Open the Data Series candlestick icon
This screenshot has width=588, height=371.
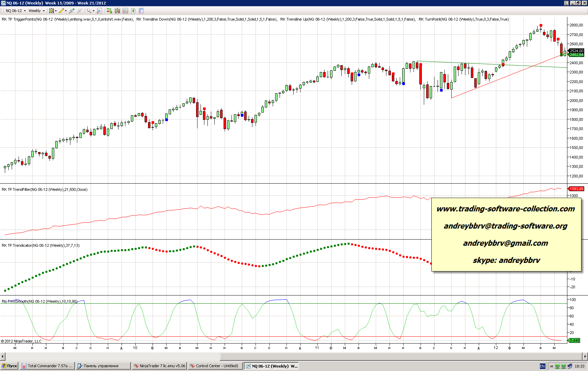pyautogui.click(x=117, y=11)
